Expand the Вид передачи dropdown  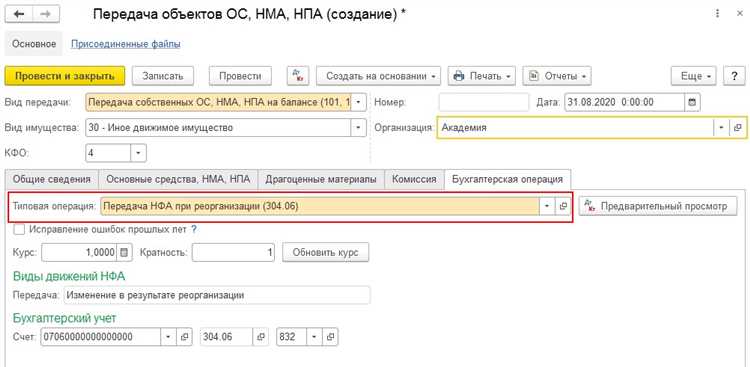coord(359,102)
